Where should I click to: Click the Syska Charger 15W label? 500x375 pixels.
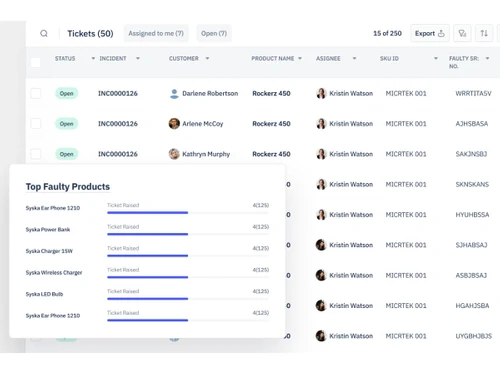pyautogui.click(x=49, y=251)
